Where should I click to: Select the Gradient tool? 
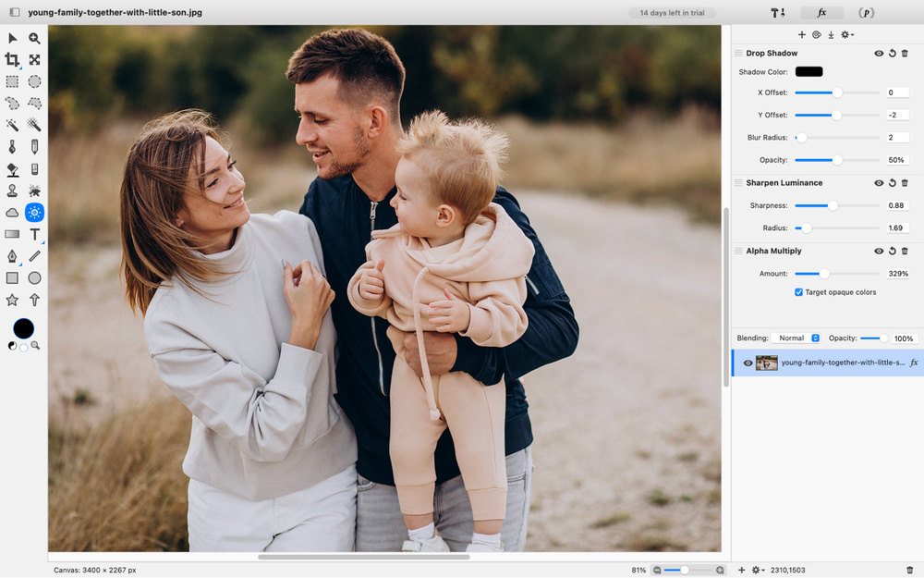point(12,235)
